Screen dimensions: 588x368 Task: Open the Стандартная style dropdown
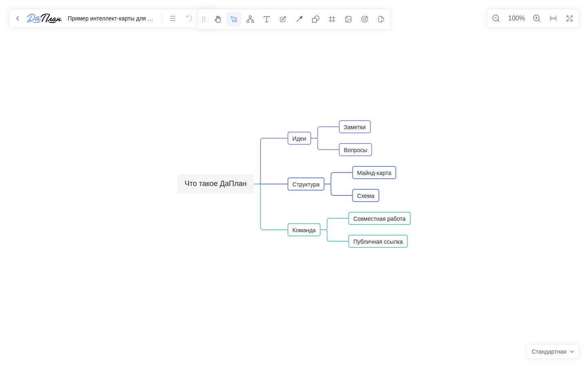pos(552,352)
